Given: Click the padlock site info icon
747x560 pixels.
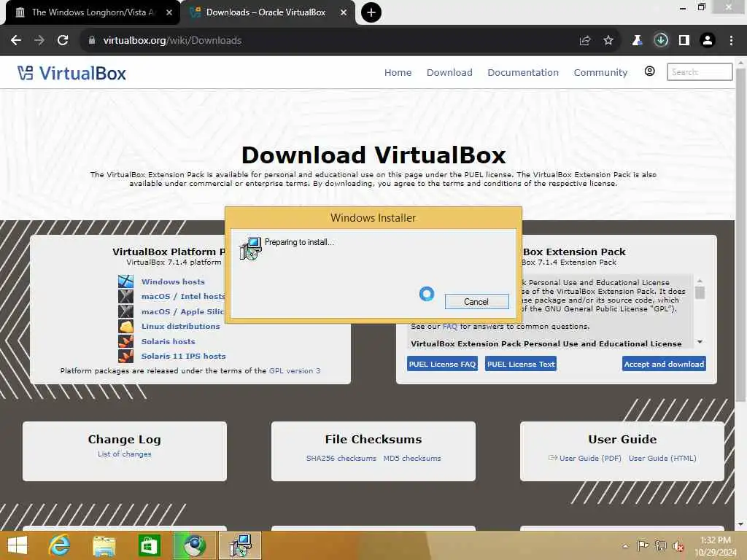Looking at the screenshot, I should 92,41.
